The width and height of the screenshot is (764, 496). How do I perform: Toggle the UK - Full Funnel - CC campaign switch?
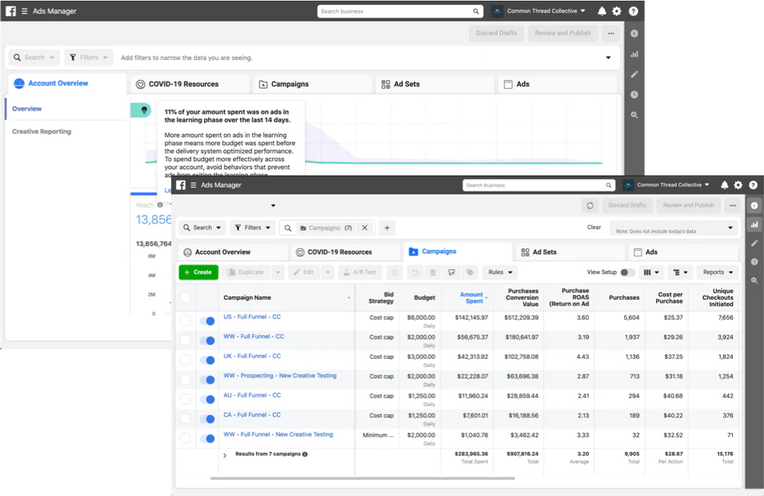pyautogui.click(x=208, y=357)
